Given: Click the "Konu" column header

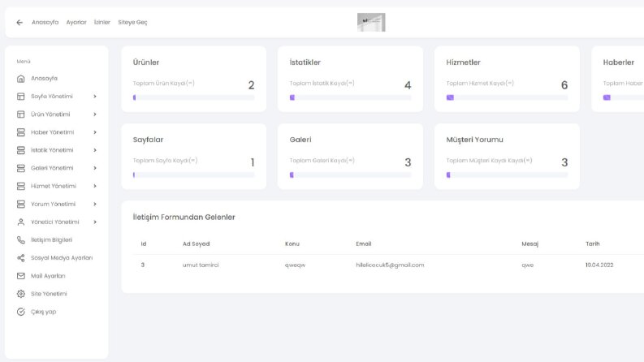Looking at the screenshot, I should [292, 243].
